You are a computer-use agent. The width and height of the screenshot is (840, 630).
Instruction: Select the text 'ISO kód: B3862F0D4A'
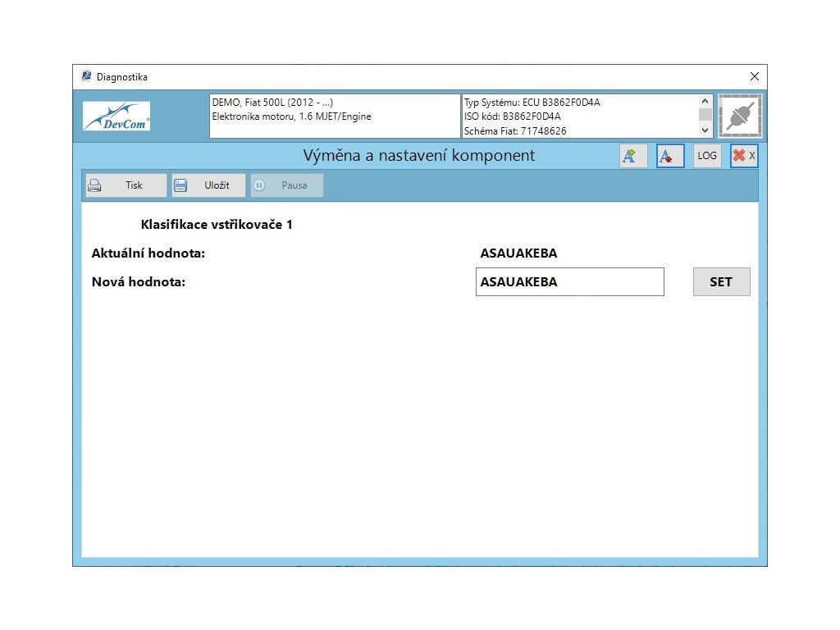pos(512,116)
